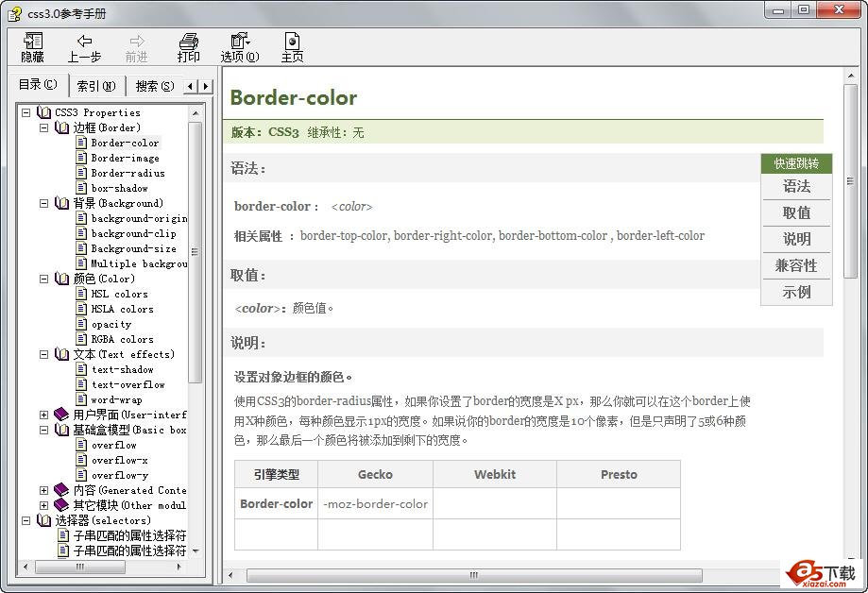The image size is (868, 593).
Task: Click the 上一步 (Back) arrow icon
Action: (84, 42)
